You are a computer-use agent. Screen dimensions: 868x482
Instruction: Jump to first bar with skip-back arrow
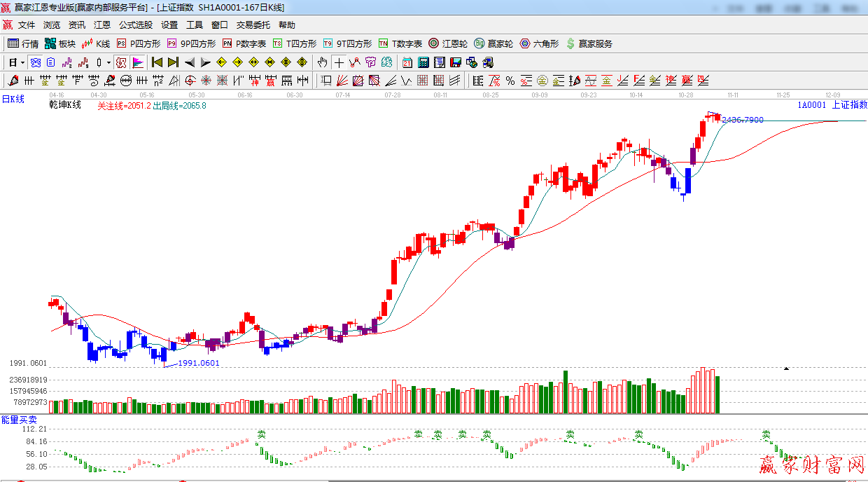pyautogui.click(x=157, y=62)
